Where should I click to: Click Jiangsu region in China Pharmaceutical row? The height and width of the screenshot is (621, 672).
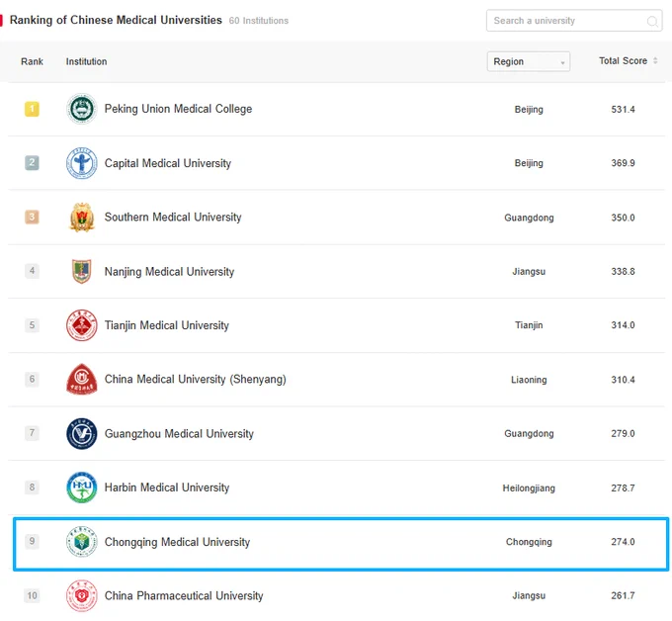[529, 596]
